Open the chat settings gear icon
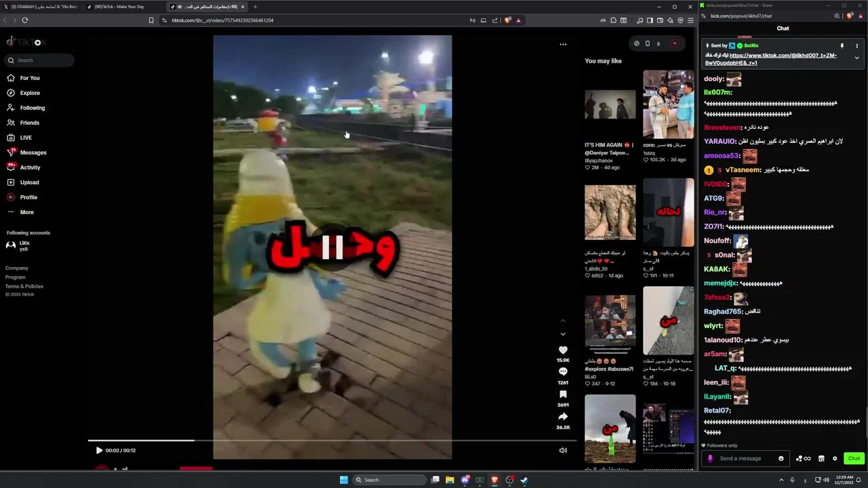 [x=835, y=458]
